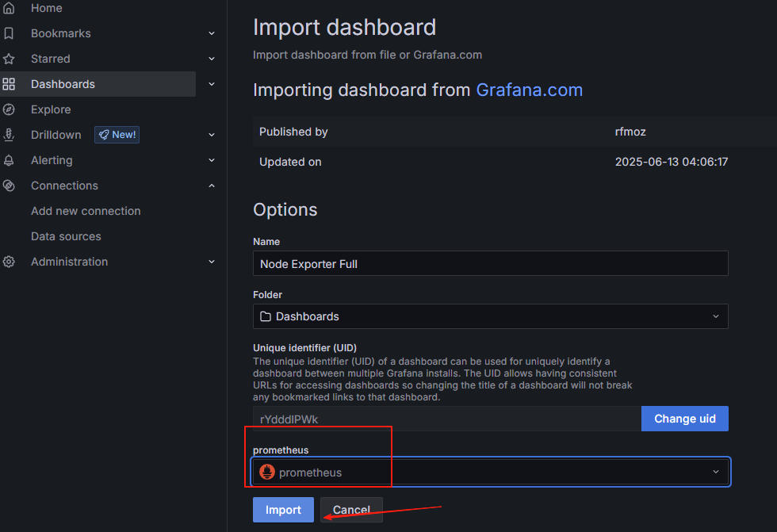
Task: Open Bookmarks in the sidebar
Action: 61,33
